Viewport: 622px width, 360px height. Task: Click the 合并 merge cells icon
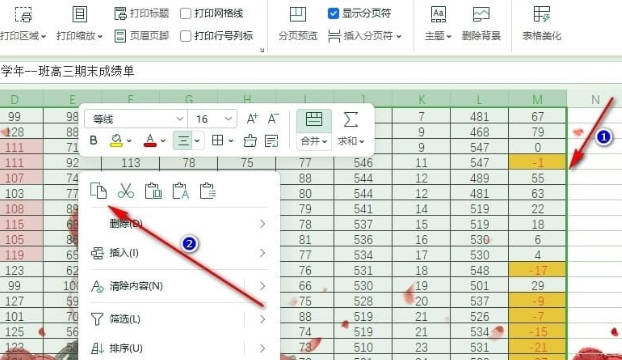tap(314, 119)
